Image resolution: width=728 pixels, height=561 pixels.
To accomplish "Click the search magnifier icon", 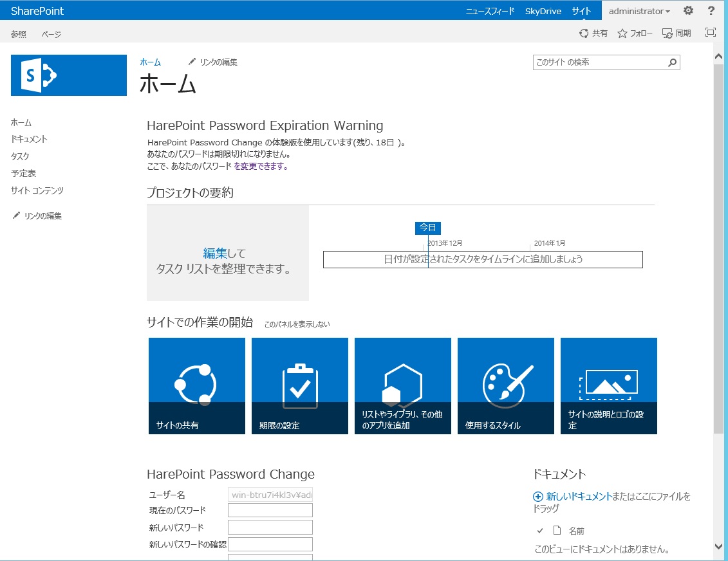I will (672, 62).
